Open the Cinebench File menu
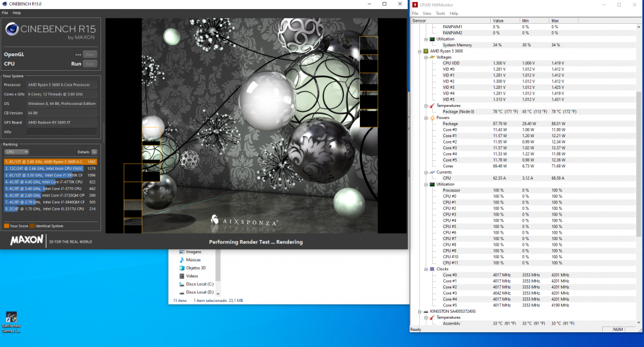644x347 pixels. [x=5, y=13]
